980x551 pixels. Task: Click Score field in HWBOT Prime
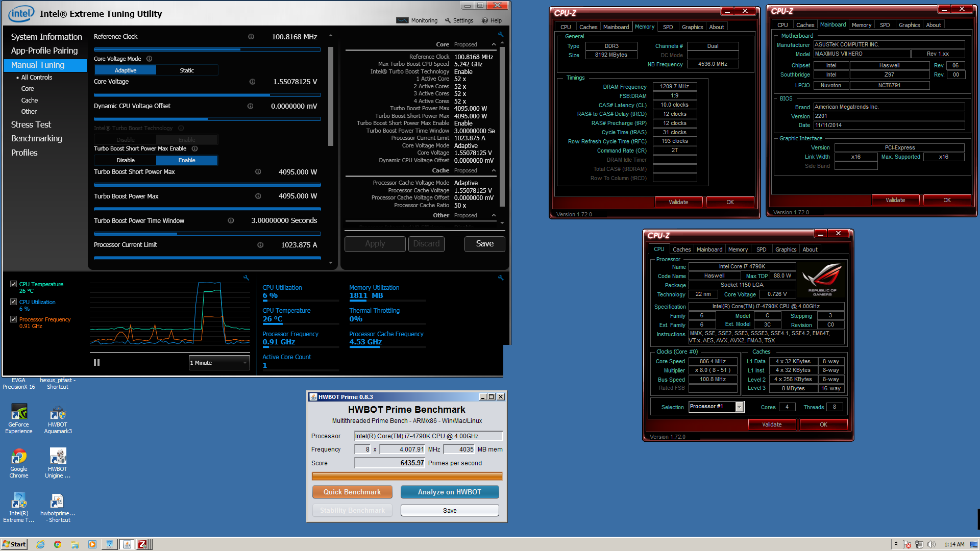coord(390,463)
